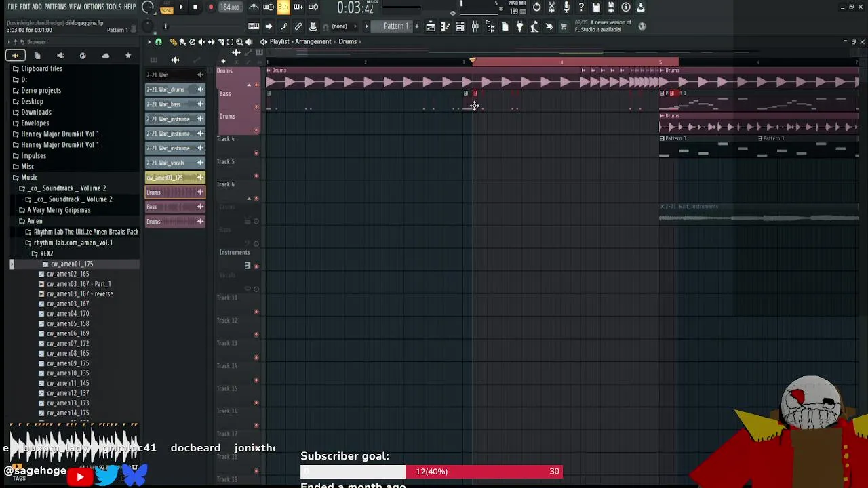Image resolution: width=868 pixels, height=488 pixels.
Task: Collapse the Drums track group arrow
Action: 248,85
